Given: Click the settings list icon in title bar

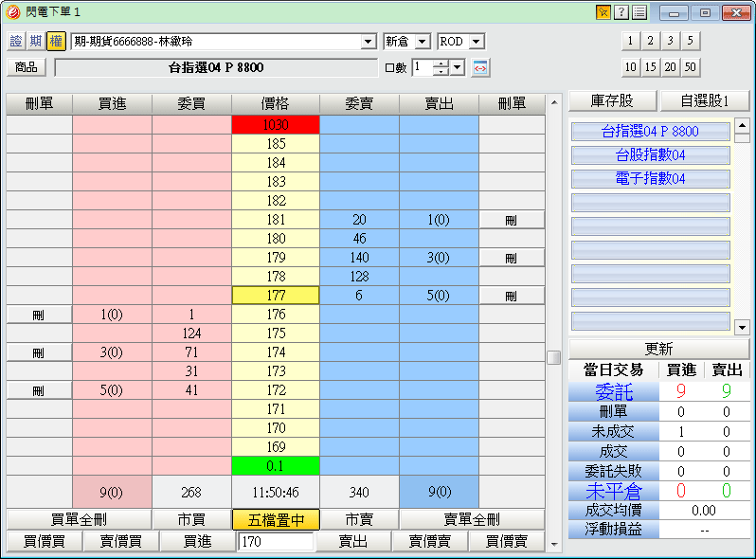Looking at the screenshot, I should (640, 12).
